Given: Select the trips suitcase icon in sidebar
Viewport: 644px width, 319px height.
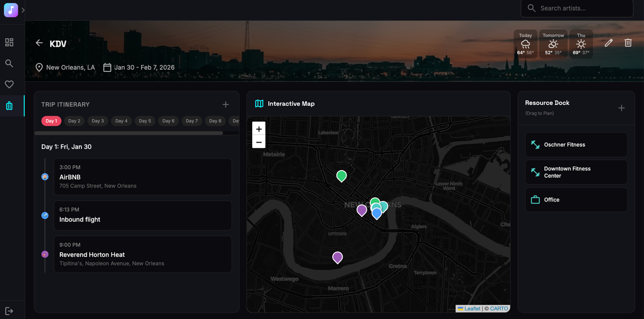Looking at the screenshot, I should pos(9,105).
